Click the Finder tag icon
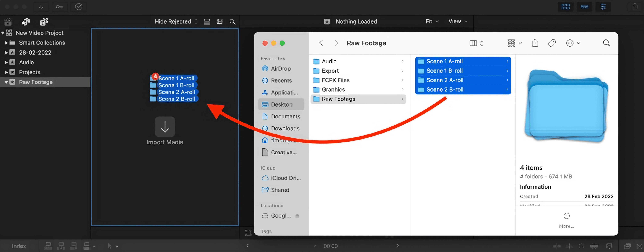The image size is (644, 252). [x=552, y=43]
